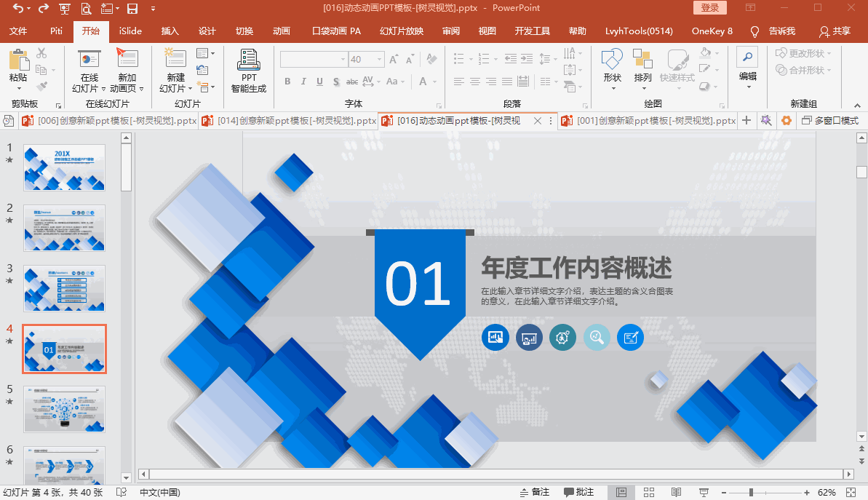The image size is (868, 500).
Task: Click 合并形状 (Merge Shapes) button
Action: 803,71
